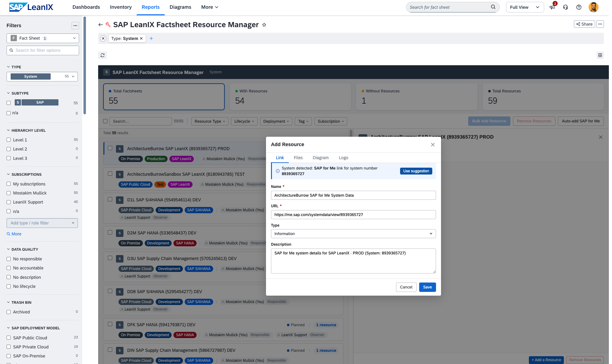This screenshot has height=364, width=612.
Task: Cancel the Add Resource dialog
Action: (406, 287)
